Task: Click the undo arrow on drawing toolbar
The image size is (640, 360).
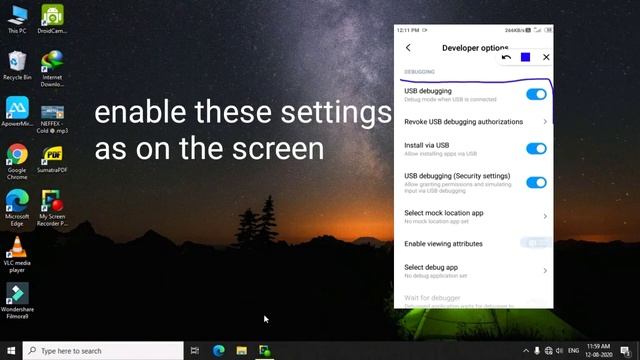Action: point(506,57)
